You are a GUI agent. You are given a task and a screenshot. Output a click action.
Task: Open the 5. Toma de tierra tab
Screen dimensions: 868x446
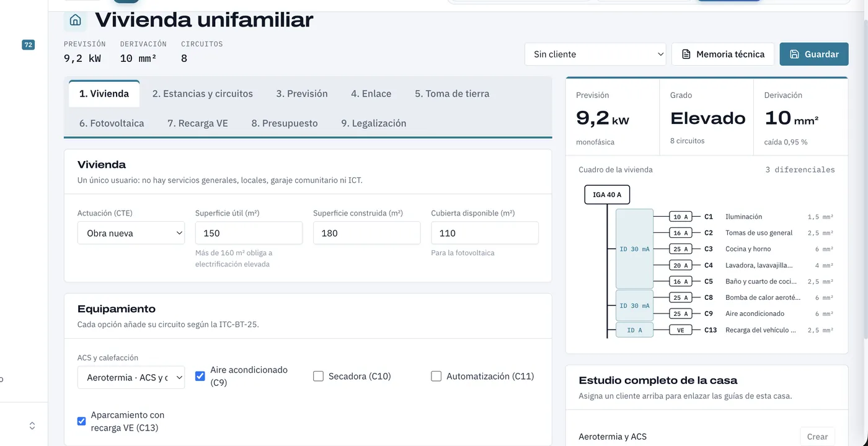coord(452,94)
